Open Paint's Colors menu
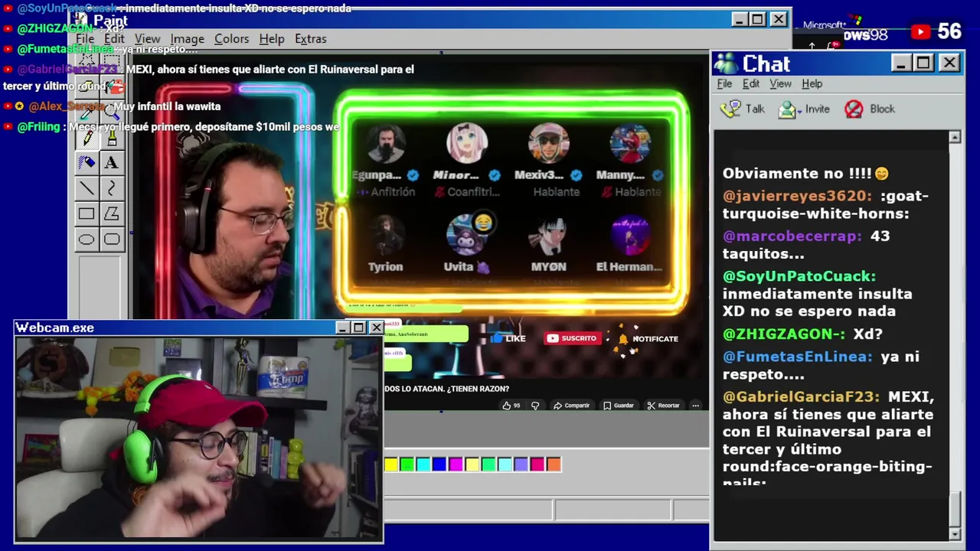 231,39
